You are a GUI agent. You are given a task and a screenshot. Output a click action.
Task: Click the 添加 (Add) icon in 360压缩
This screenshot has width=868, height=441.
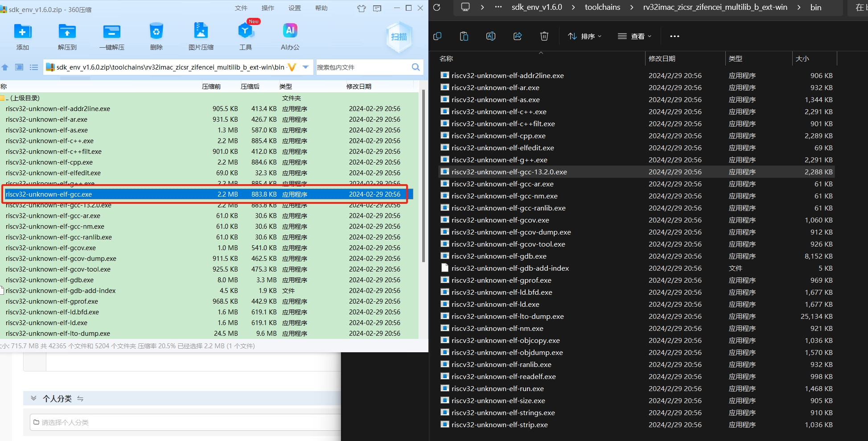(23, 32)
